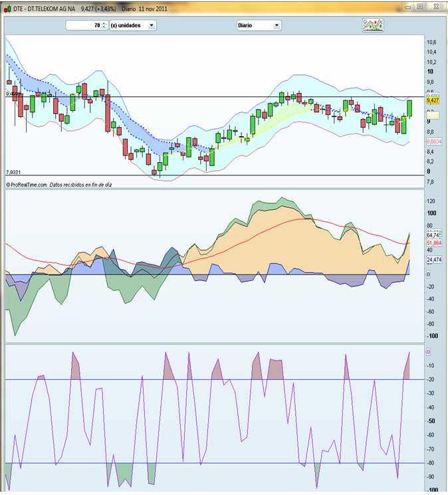Maximize the chart window

(x=419, y=7)
